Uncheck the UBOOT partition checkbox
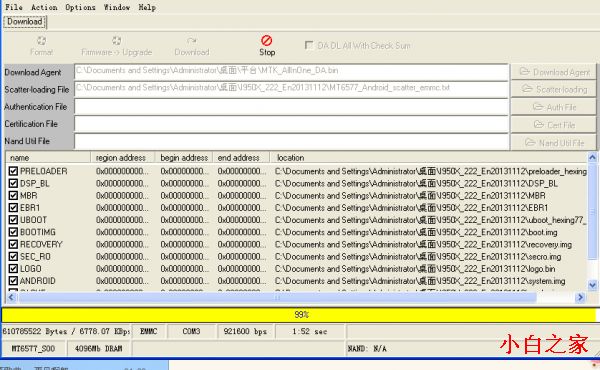This screenshot has height=370, width=600. click(13, 220)
